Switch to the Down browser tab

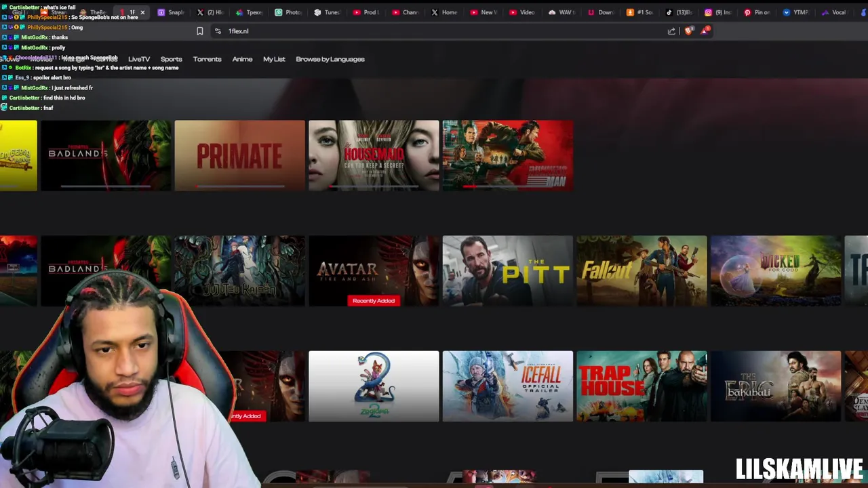point(601,12)
